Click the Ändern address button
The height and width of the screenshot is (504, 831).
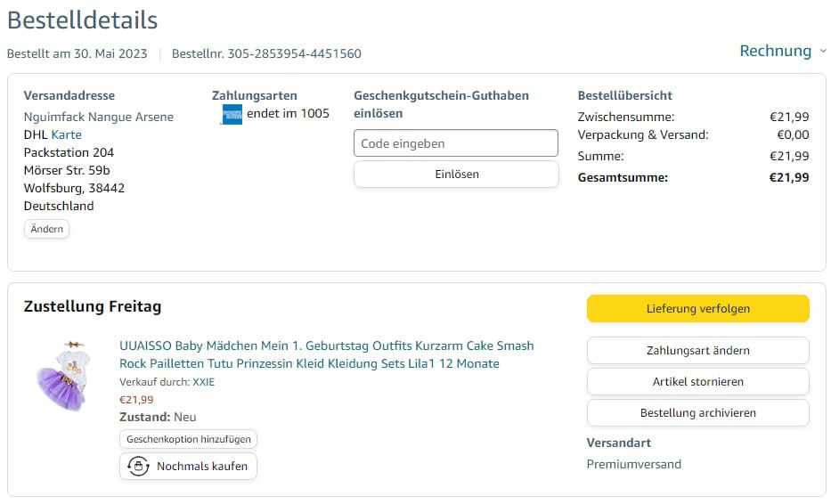tap(46, 229)
